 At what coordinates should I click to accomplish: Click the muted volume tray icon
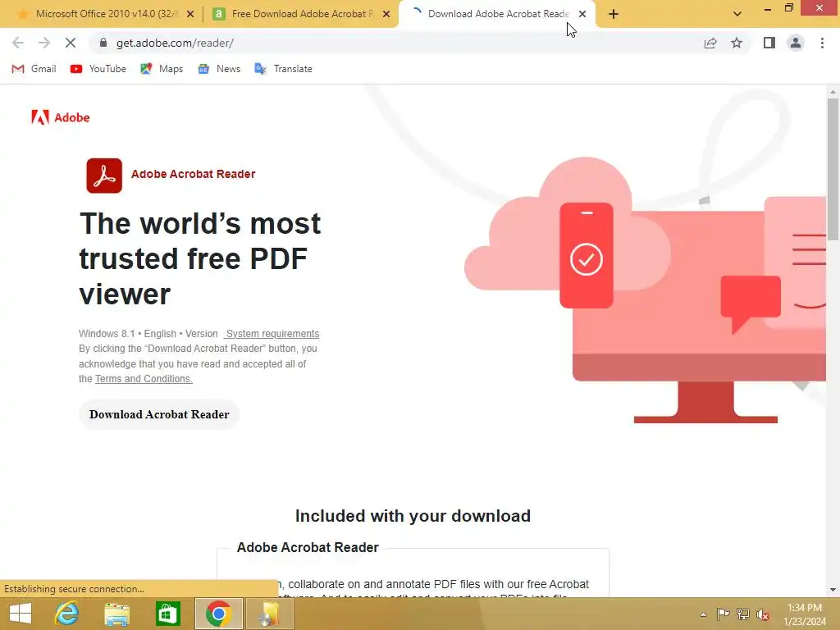tap(762, 614)
